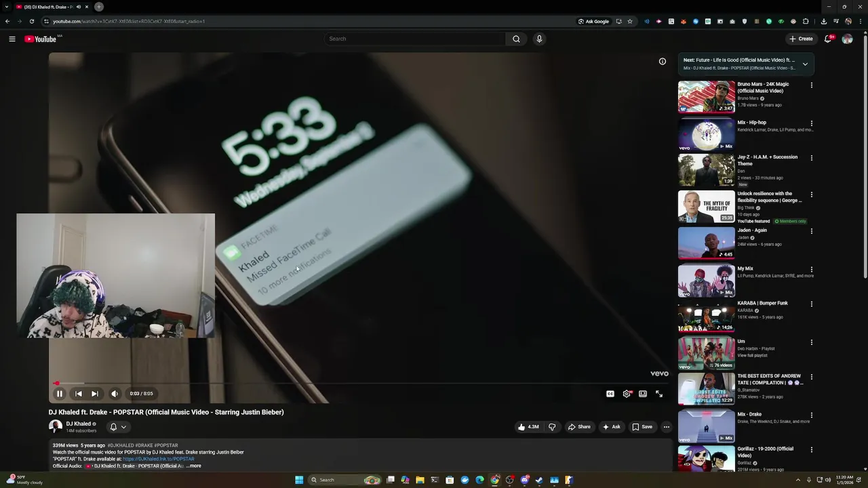Open the Chrome three-dot menu
Image resolution: width=868 pixels, height=488 pixels.
coord(861,21)
